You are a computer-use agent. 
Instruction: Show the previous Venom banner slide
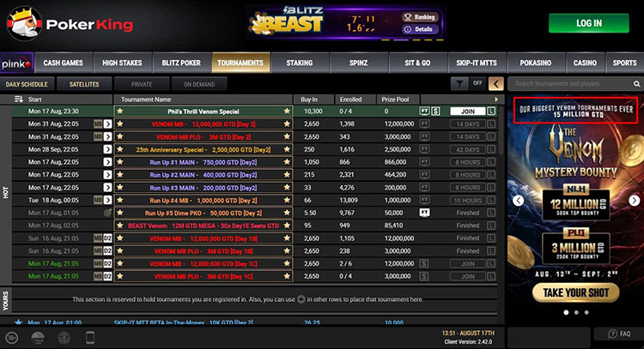[x=519, y=201]
